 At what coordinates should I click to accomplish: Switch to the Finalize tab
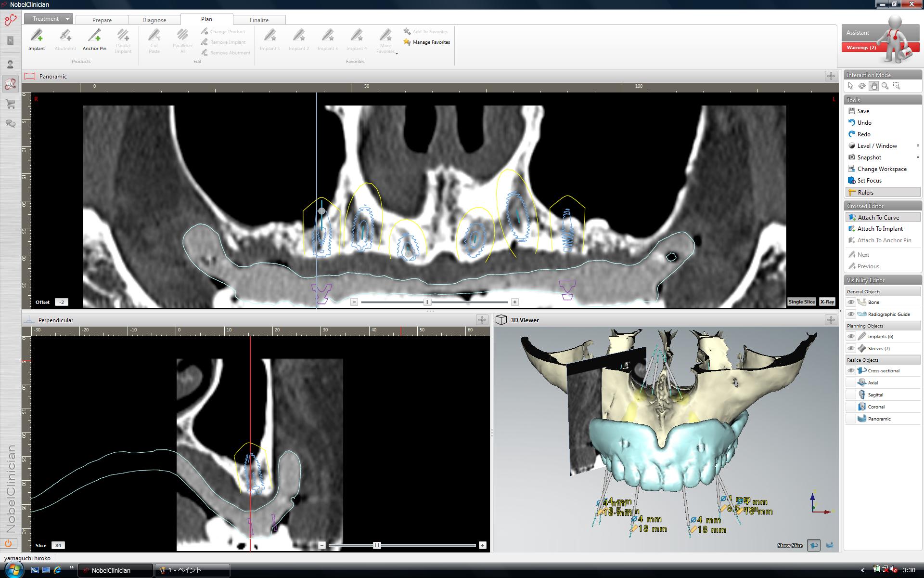point(259,20)
